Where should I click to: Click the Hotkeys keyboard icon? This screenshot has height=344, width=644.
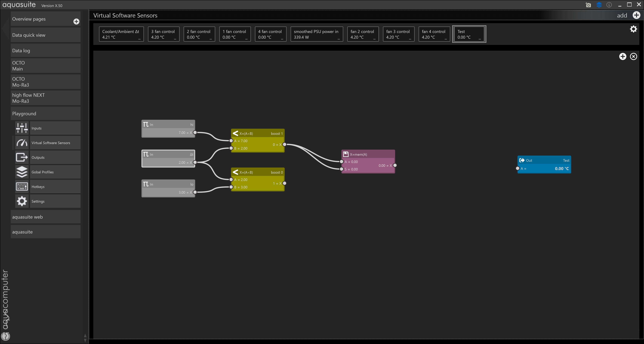coord(22,187)
